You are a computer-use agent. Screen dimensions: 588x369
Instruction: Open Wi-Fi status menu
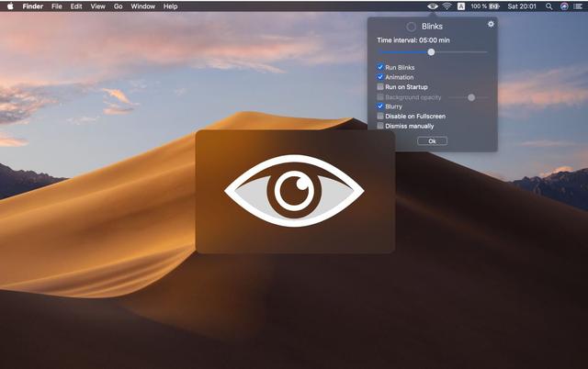[447, 6]
